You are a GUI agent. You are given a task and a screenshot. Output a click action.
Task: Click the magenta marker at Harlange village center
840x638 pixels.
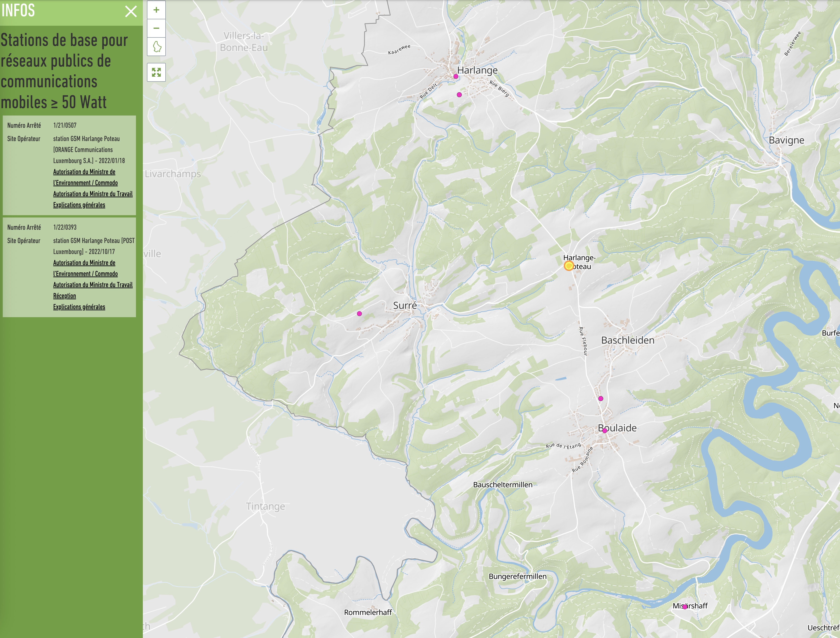coord(456,77)
